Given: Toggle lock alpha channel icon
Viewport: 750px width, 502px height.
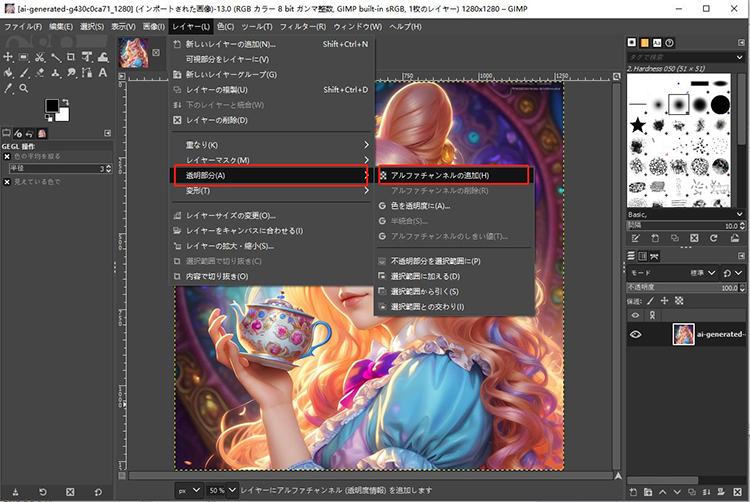Looking at the screenshot, I should (679, 301).
